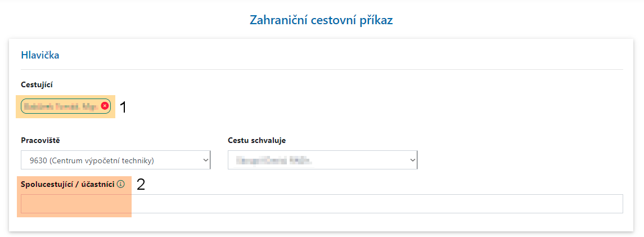The width and height of the screenshot is (644, 237).
Task: Click the divider line under the Hlavička heading
Action: pos(321,69)
